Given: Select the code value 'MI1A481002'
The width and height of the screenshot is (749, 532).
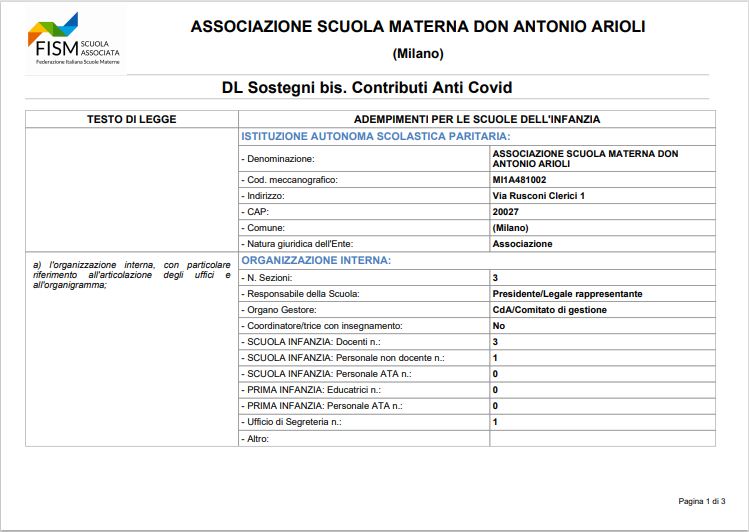Looking at the screenshot, I should tap(519, 180).
